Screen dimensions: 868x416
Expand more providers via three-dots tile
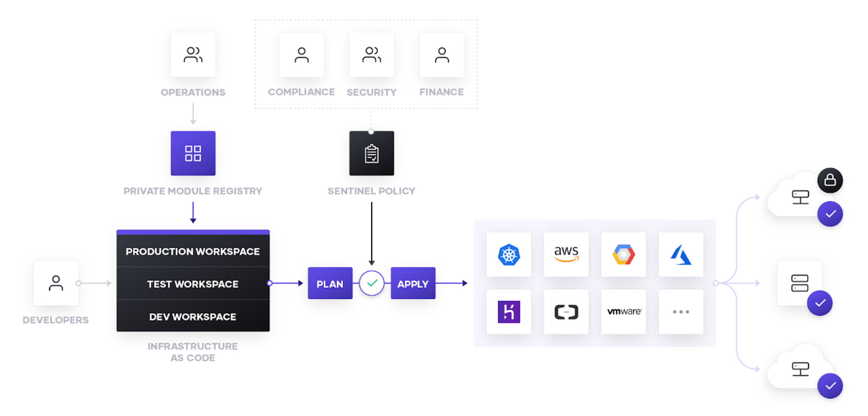click(x=681, y=312)
